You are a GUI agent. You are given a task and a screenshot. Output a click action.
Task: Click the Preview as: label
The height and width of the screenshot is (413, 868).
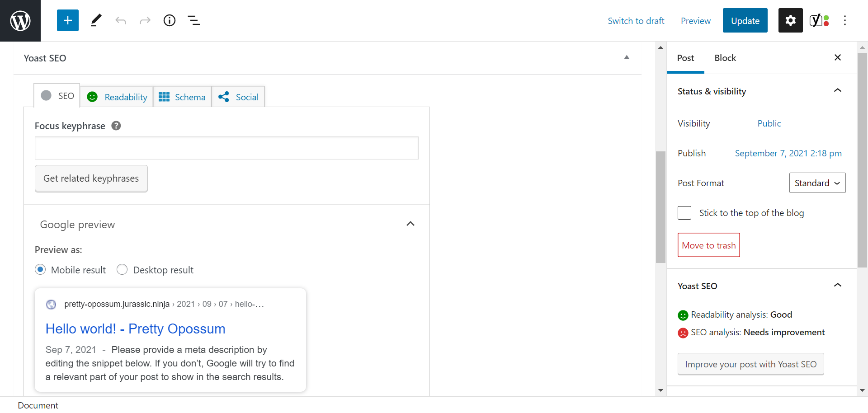(58, 250)
